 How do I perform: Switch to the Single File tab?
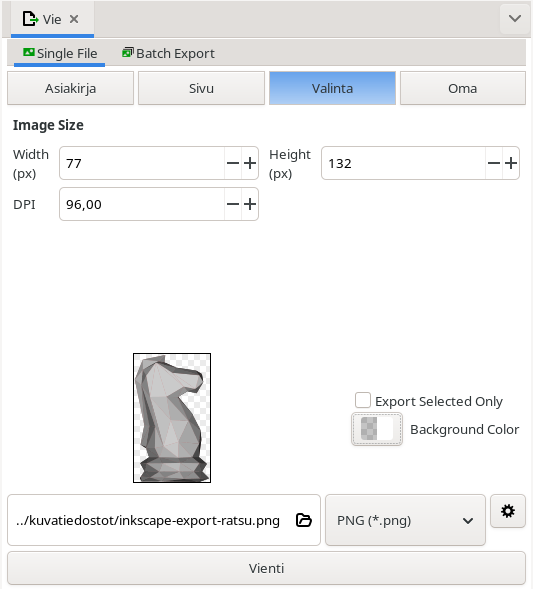tap(60, 53)
